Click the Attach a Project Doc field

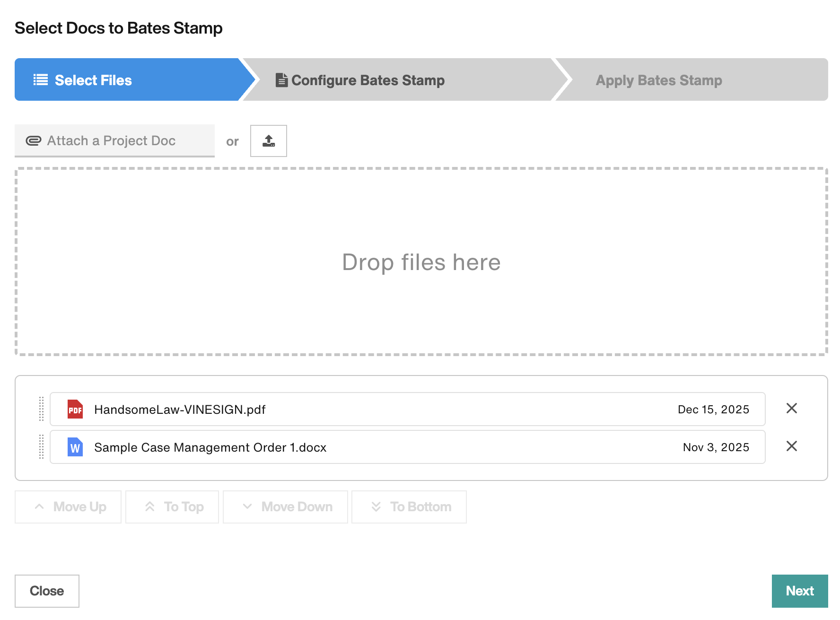pyautogui.click(x=114, y=141)
